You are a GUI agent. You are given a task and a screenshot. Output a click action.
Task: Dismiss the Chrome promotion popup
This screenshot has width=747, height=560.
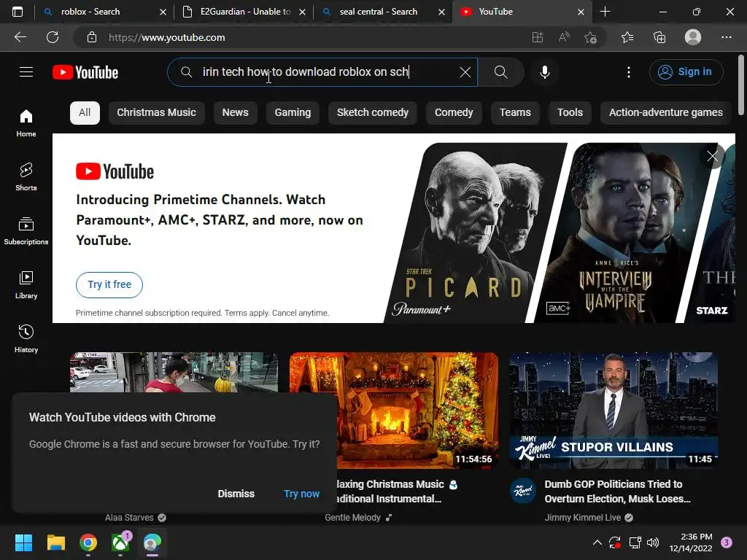236,494
